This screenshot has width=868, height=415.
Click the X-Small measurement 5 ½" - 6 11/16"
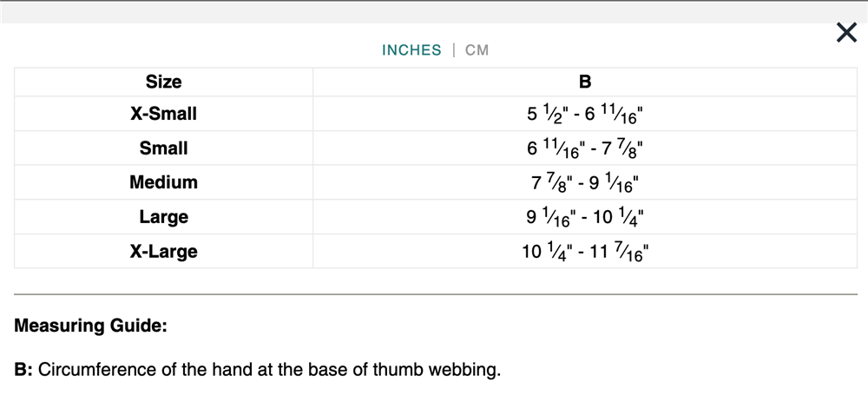pyautogui.click(x=585, y=114)
